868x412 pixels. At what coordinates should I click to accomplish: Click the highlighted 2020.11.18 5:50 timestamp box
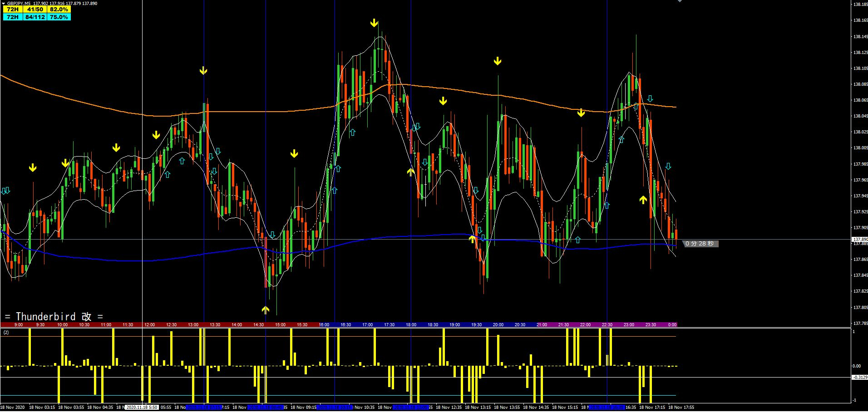tap(141, 407)
